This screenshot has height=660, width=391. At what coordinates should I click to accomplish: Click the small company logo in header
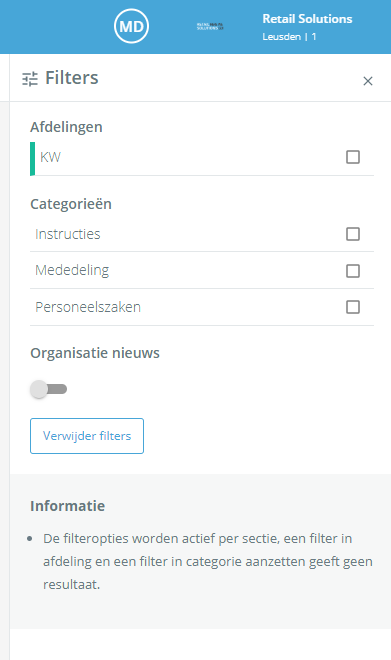pos(210,27)
